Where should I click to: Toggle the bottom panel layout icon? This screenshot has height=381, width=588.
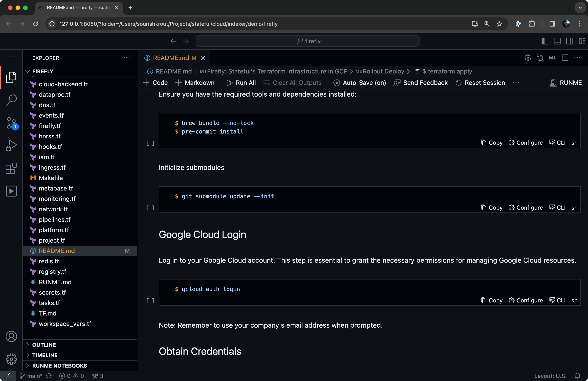tap(557, 41)
